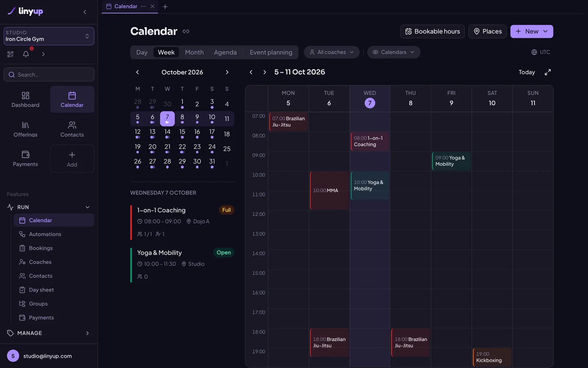Show the previous week
The image size is (588, 368).
coord(251,72)
